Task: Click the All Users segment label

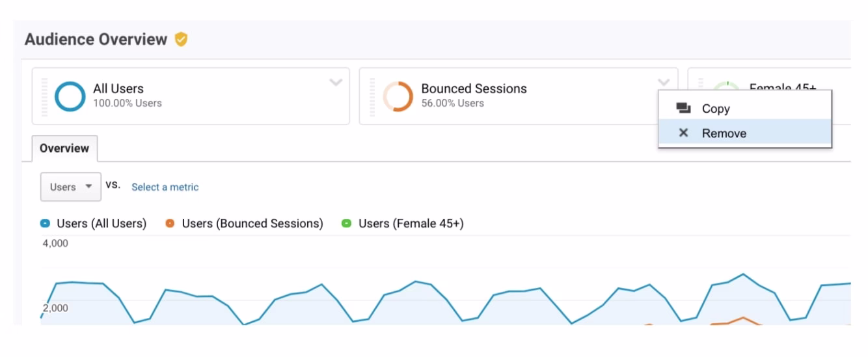Action: pos(118,89)
